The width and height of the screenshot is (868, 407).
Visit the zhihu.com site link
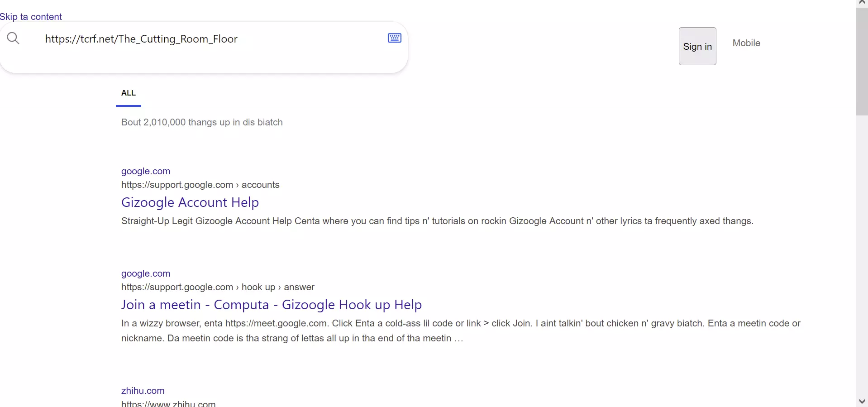[x=143, y=391]
